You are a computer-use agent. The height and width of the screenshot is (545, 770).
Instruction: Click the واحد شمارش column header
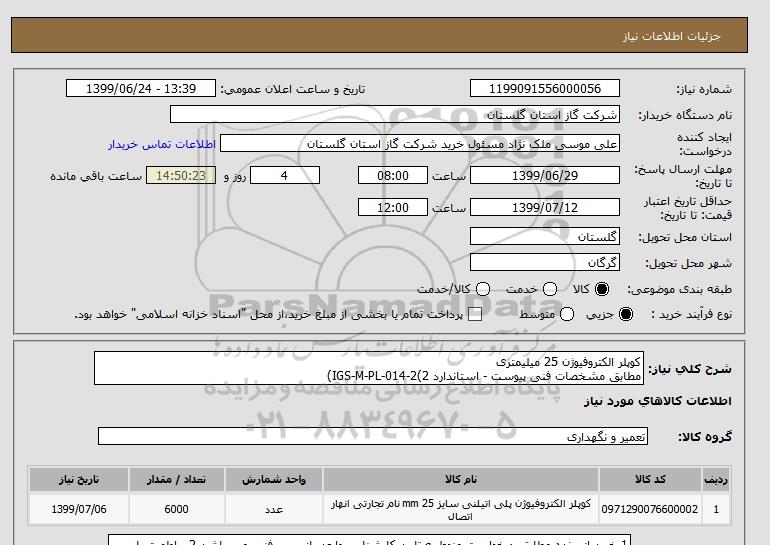(274, 480)
